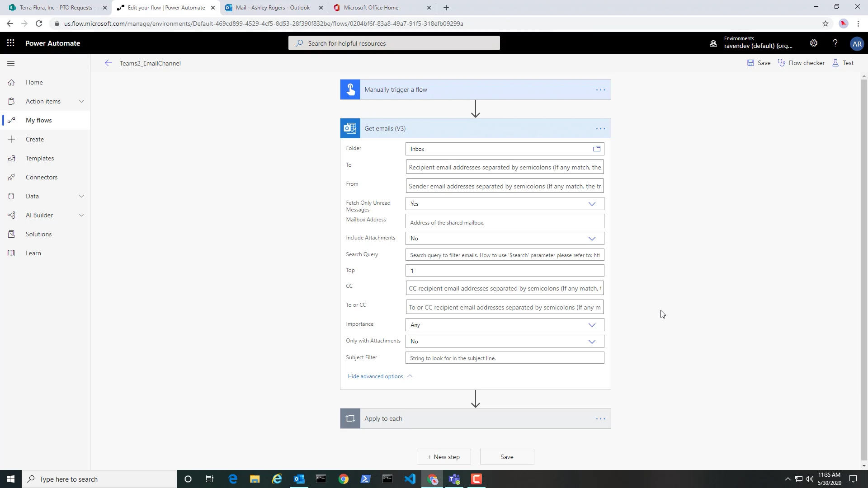The height and width of the screenshot is (488, 868).
Task: Click the From sender addresses field
Action: [505, 186]
